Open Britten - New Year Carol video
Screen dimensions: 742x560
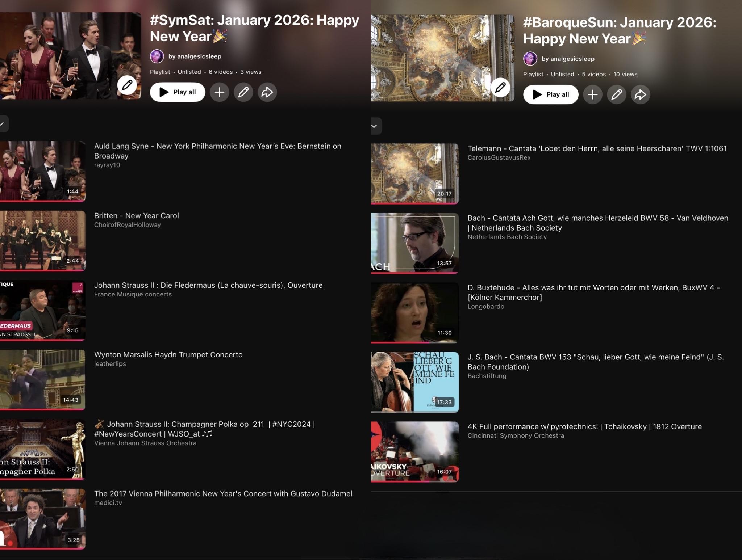136,216
